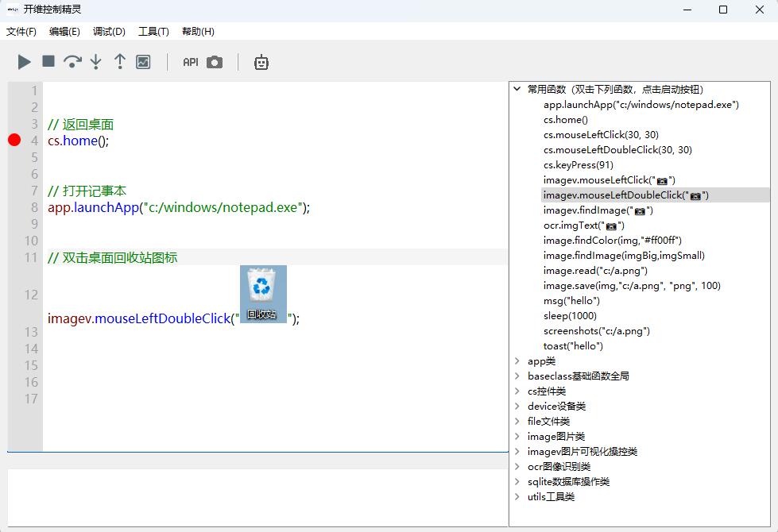
Task: Maximize the 开维控制精灵 window
Action: [723, 10]
